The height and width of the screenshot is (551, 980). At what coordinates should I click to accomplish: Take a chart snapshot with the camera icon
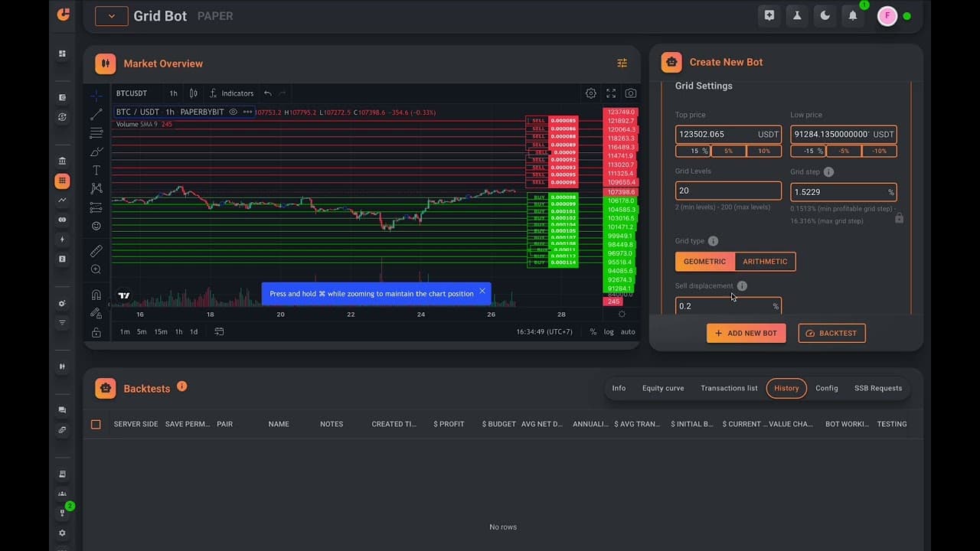pos(630,93)
